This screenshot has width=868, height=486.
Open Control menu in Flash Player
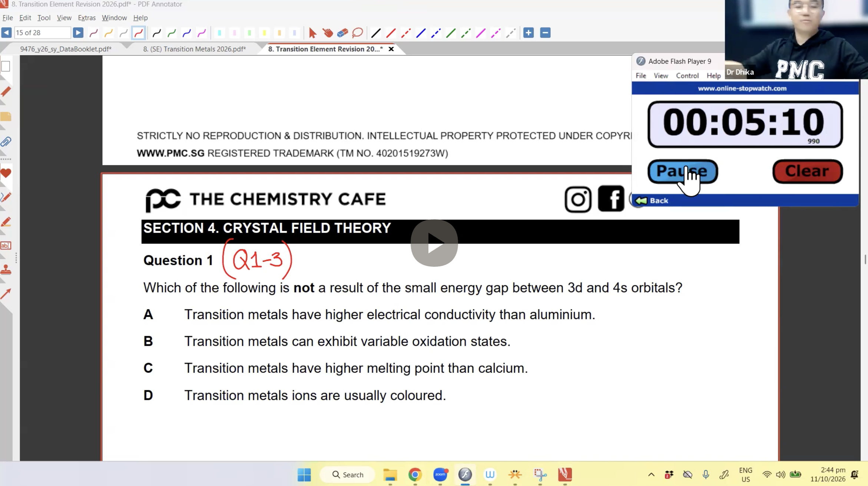coord(687,75)
